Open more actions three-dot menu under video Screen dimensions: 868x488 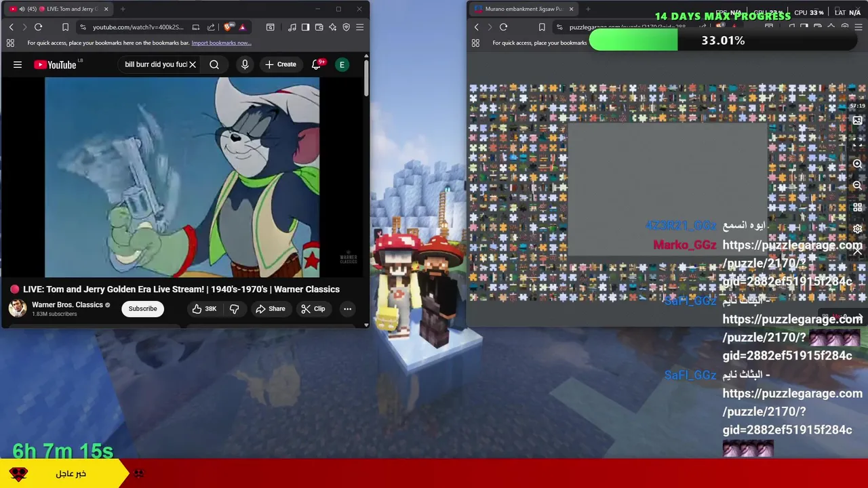coord(347,308)
